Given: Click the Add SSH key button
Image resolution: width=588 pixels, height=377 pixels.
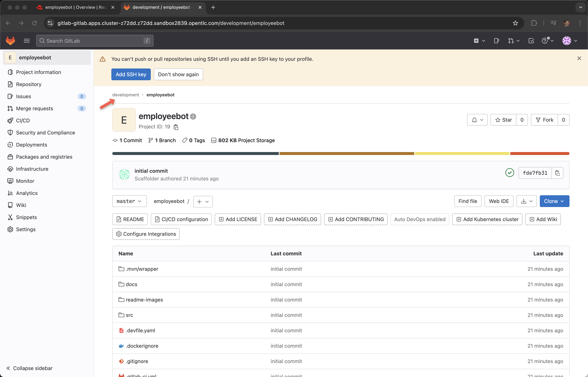Looking at the screenshot, I should point(131,74).
